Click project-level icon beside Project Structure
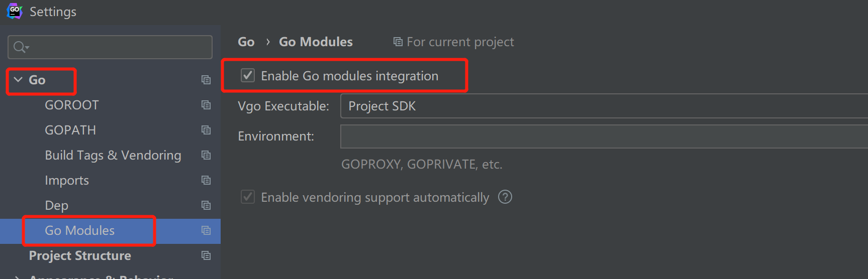 click(206, 255)
